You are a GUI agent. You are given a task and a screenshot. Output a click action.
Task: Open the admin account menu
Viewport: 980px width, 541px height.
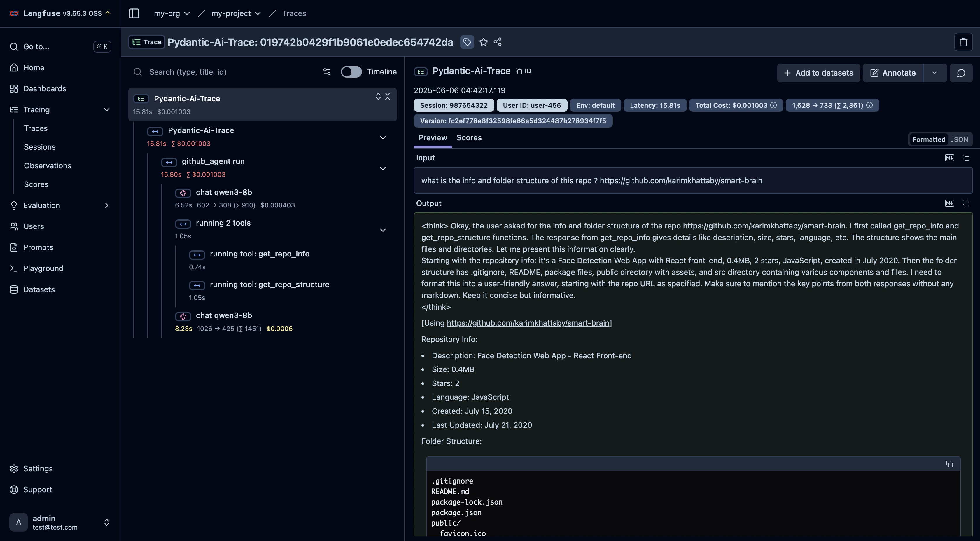[60, 522]
